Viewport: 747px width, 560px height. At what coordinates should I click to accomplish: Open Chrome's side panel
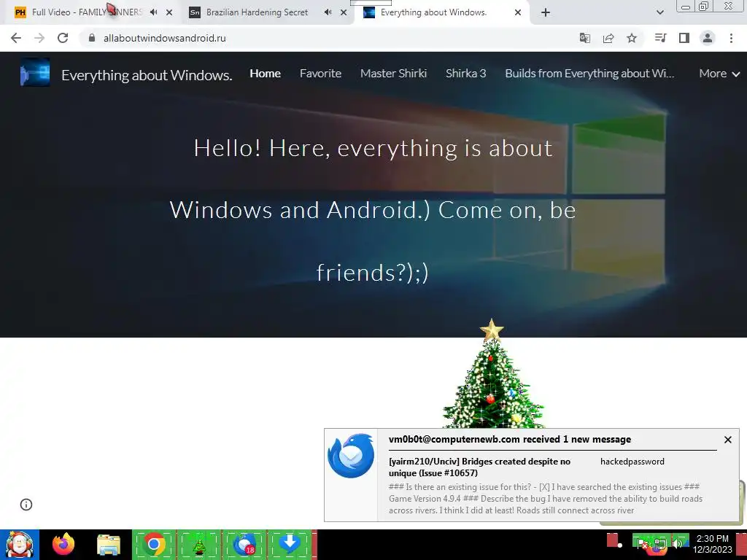pyautogui.click(x=684, y=38)
